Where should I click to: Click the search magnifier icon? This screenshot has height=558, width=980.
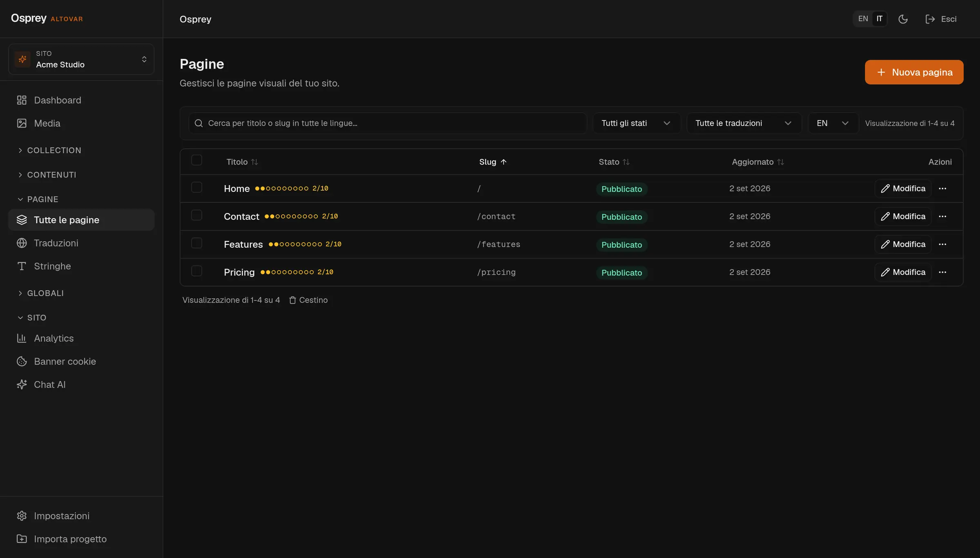click(x=199, y=123)
